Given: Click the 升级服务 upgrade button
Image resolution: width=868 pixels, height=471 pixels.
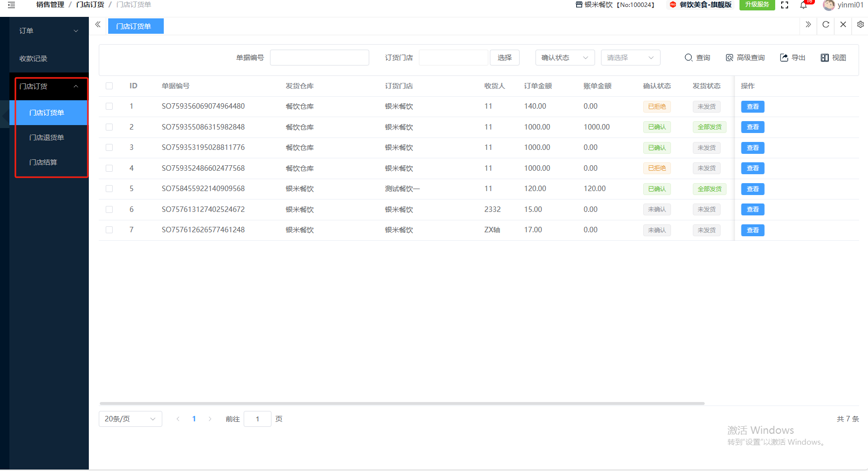Looking at the screenshot, I should (x=757, y=4).
